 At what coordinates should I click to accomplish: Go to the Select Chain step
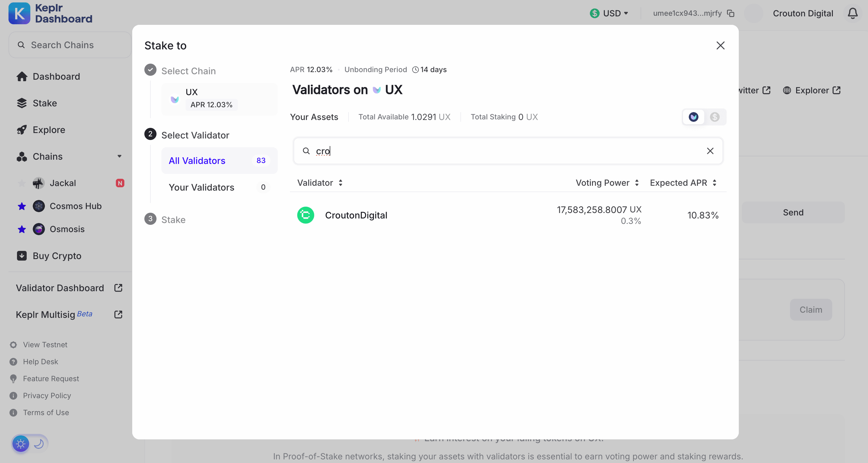[180, 71]
